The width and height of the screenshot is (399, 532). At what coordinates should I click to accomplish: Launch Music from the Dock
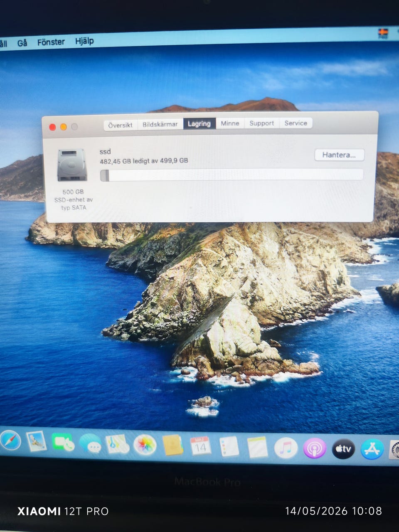point(286,448)
